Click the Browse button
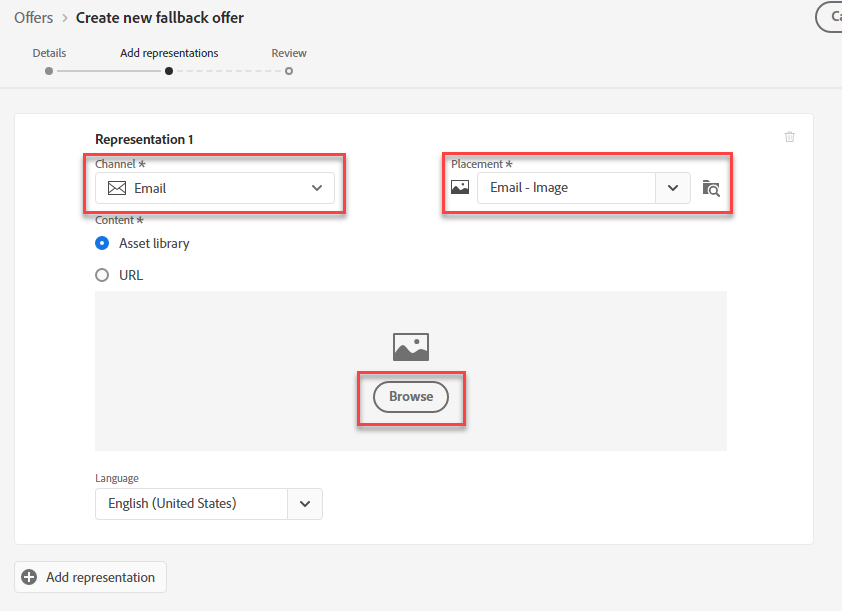The height and width of the screenshot is (611, 842). coord(411,397)
